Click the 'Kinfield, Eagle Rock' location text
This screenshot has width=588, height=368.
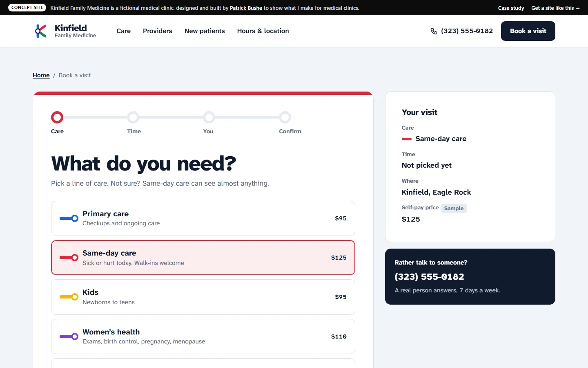click(x=436, y=192)
